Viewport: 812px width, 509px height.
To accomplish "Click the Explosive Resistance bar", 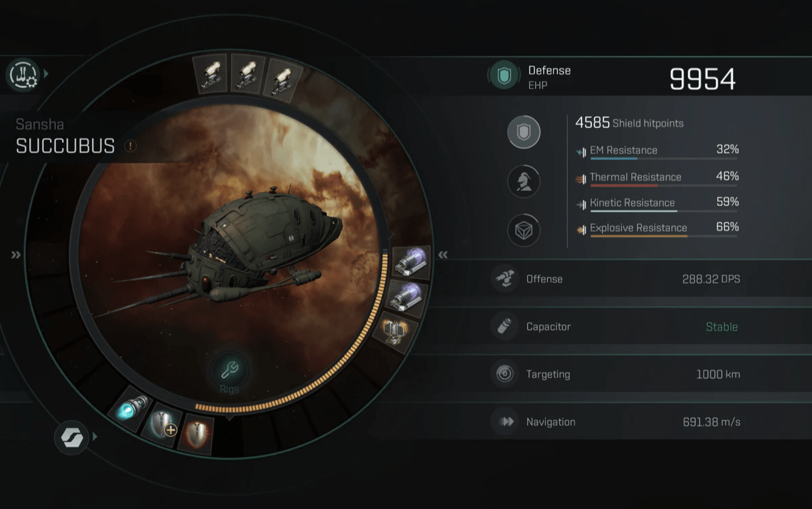I will (x=664, y=237).
